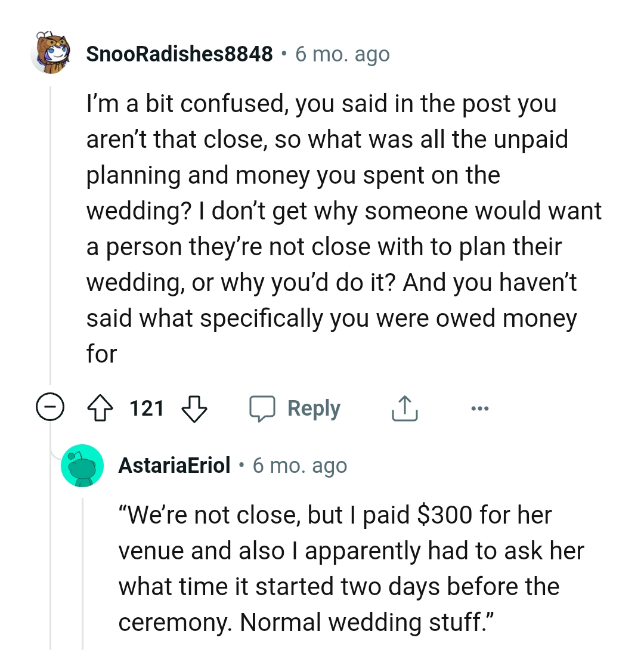Toggle the downvote arrow on the top comment
The height and width of the screenshot is (650, 644).
[195, 408]
